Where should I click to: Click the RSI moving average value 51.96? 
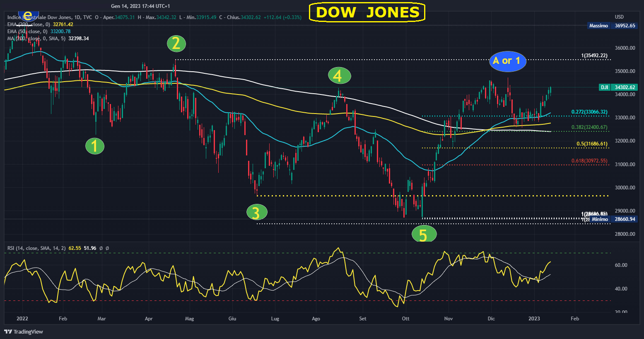[x=90, y=248]
